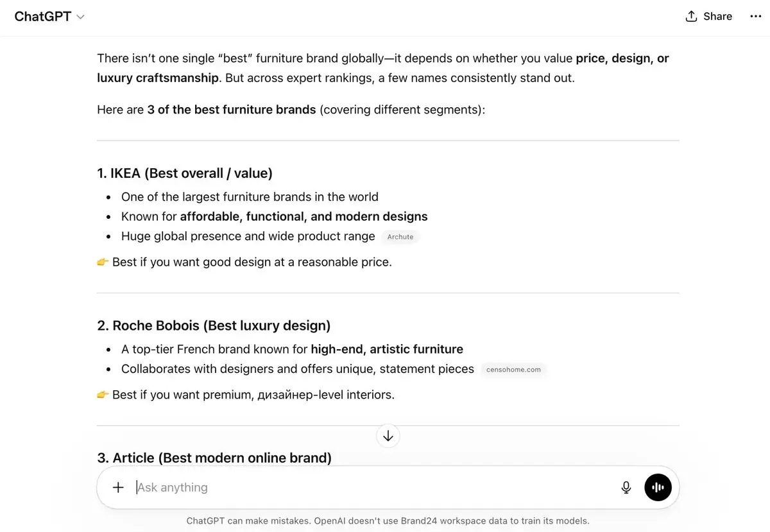
Task: Expand the chevron beside the ChatGPT title
Action: 80,17
